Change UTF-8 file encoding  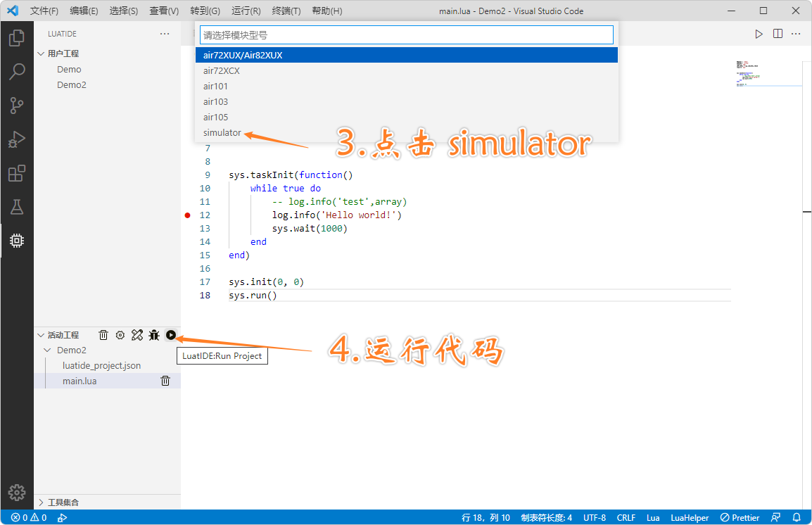pyautogui.click(x=595, y=517)
